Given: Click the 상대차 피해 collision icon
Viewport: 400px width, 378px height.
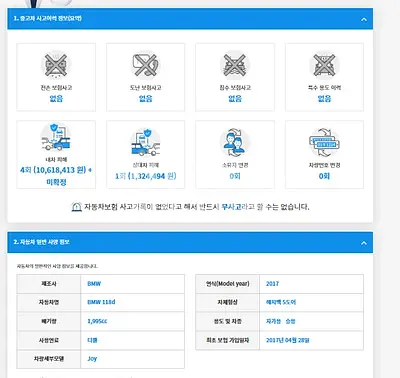Looking at the screenshot, I should 145,142.
